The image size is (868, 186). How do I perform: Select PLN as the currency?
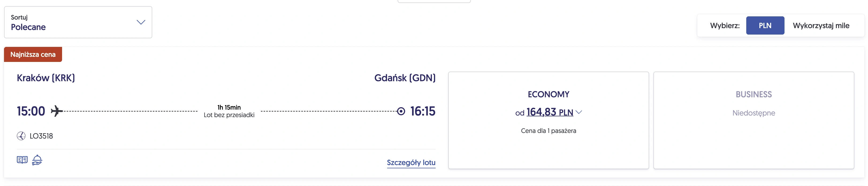pyautogui.click(x=765, y=25)
